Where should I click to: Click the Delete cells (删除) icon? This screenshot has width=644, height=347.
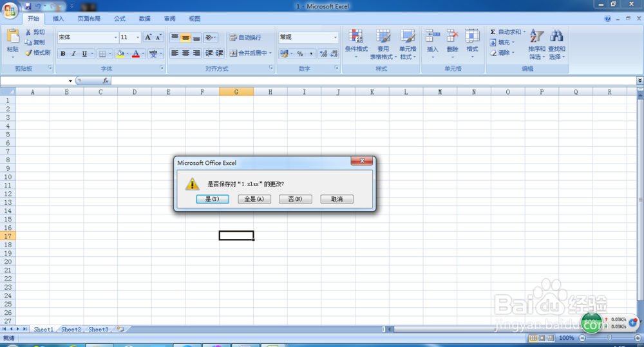tap(452, 35)
